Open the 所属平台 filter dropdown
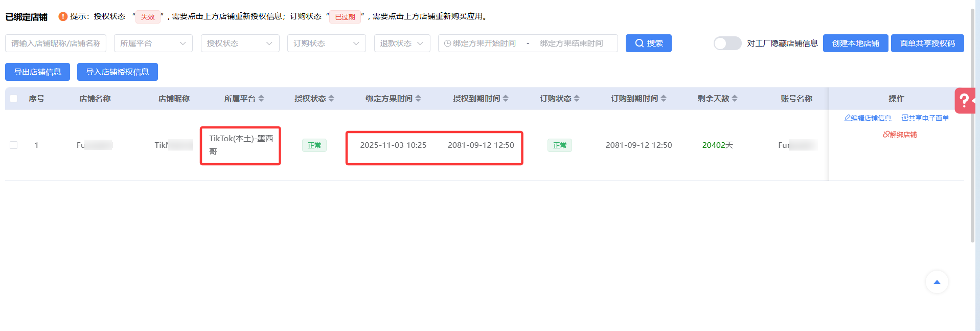 [x=153, y=43]
